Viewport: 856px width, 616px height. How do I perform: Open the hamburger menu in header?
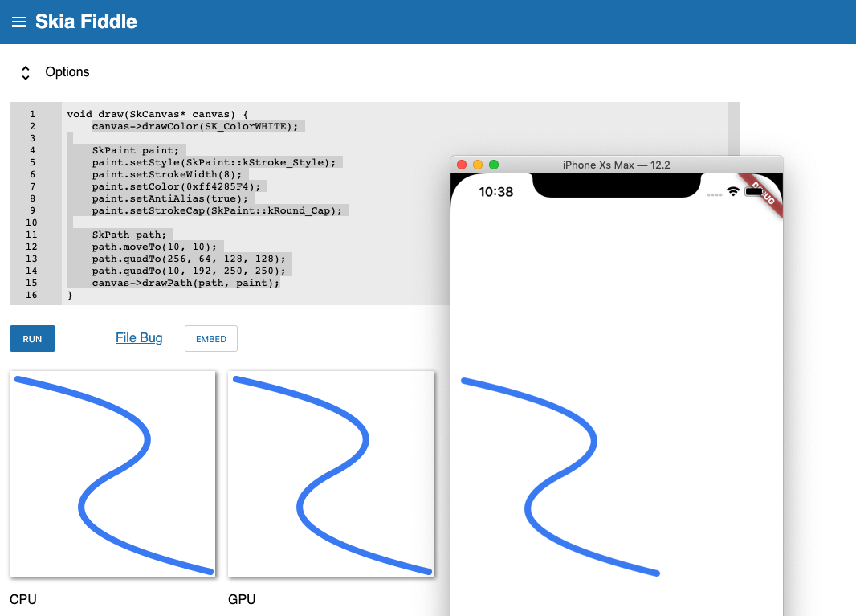(19, 22)
